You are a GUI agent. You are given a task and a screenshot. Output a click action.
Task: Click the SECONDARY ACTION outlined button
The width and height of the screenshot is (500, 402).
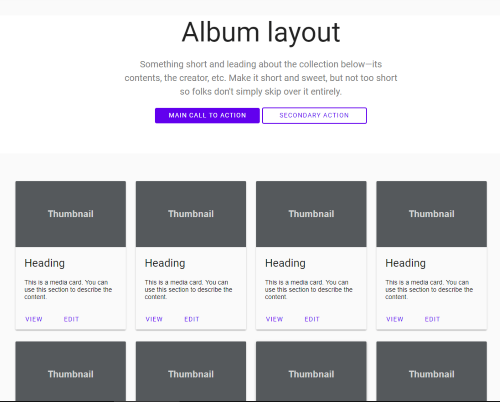pyautogui.click(x=314, y=115)
